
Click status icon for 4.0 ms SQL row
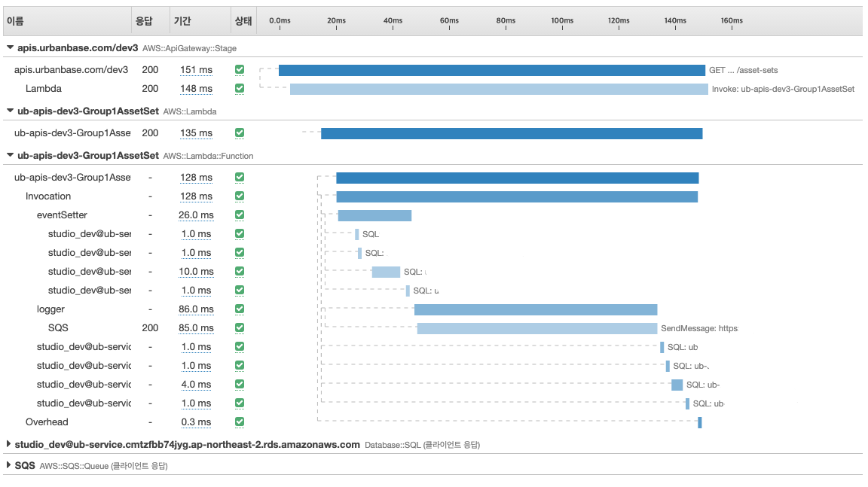(x=240, y=385)
